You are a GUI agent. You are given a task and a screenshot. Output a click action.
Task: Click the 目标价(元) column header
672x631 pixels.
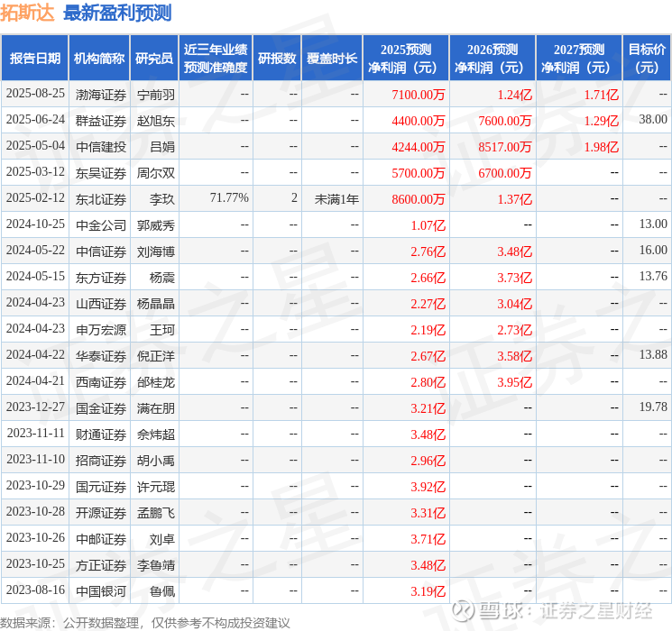(x=646, y=59)
